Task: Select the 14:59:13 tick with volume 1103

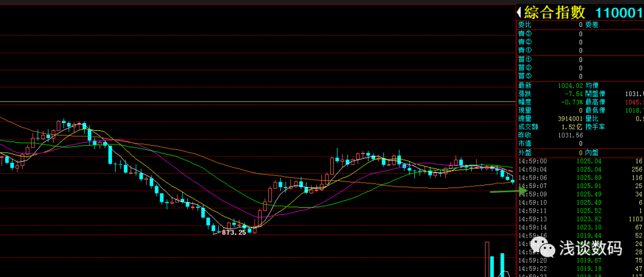Action: point(580,219)
